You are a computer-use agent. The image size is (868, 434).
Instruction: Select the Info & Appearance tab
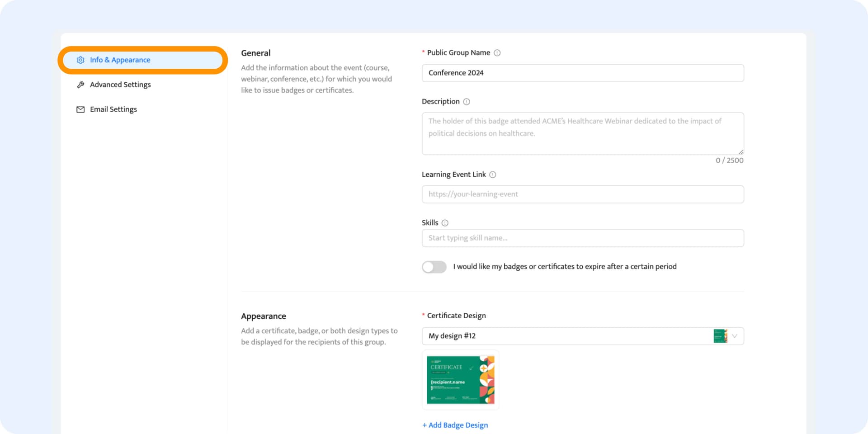(120, 60)
